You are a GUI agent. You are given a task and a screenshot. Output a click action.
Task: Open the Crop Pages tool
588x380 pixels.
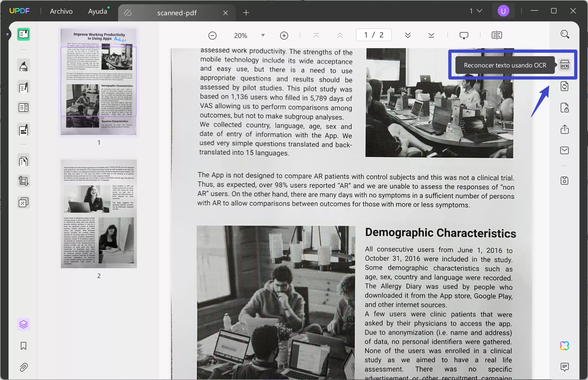tap(24, 181)
